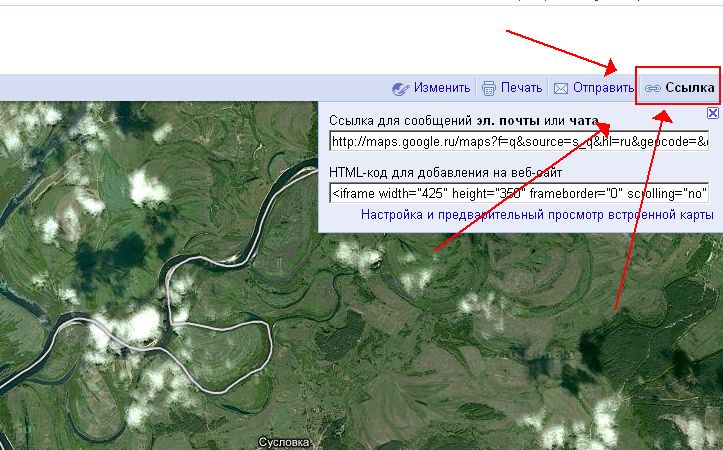The image size is (723, 450).
Task: Click the envelope icon beside Отправить
Action: (561, 89)
